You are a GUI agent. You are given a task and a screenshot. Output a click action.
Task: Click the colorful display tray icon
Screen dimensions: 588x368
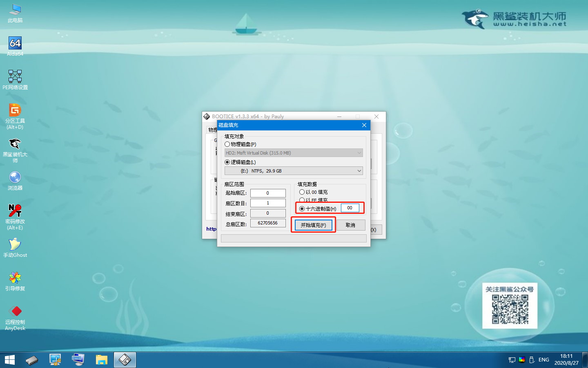click(x=522, y=360)
